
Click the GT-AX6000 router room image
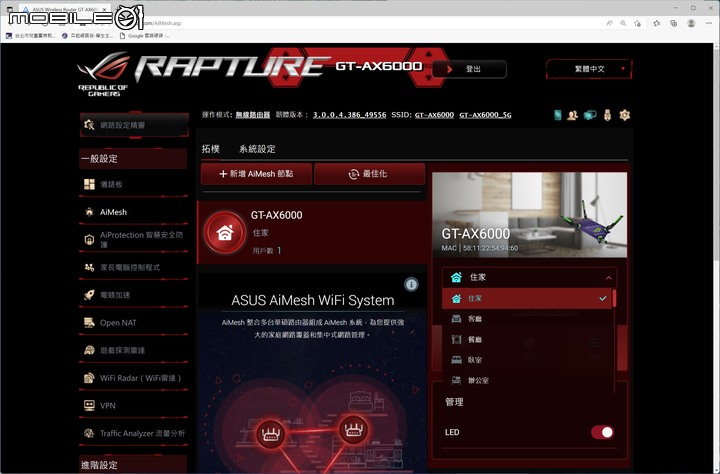[529, 214]
